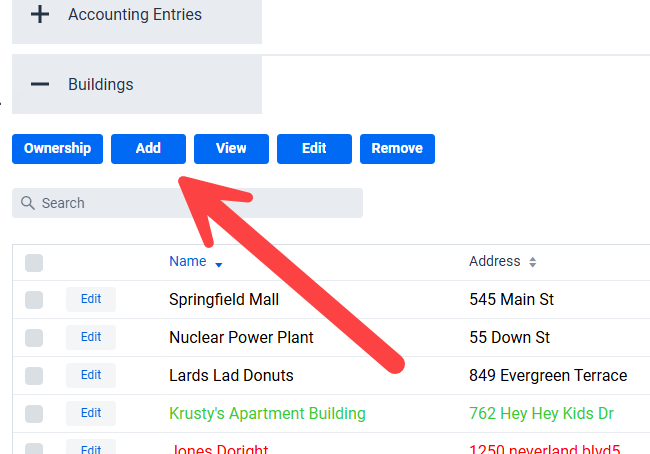Click the Buildings panel header label

101,85
